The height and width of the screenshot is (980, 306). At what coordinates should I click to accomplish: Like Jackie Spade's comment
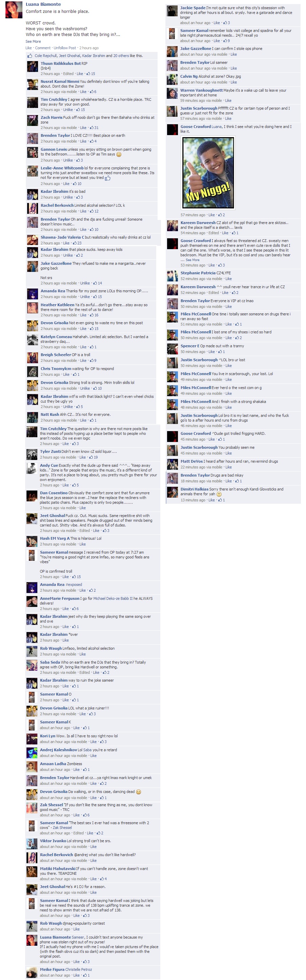point(217,23)
